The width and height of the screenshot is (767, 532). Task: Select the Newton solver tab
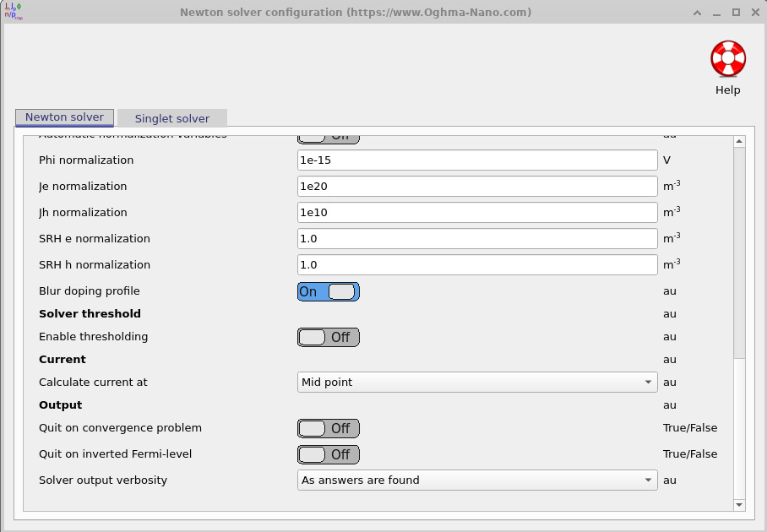pyautogui.click(x=64, y=117)
